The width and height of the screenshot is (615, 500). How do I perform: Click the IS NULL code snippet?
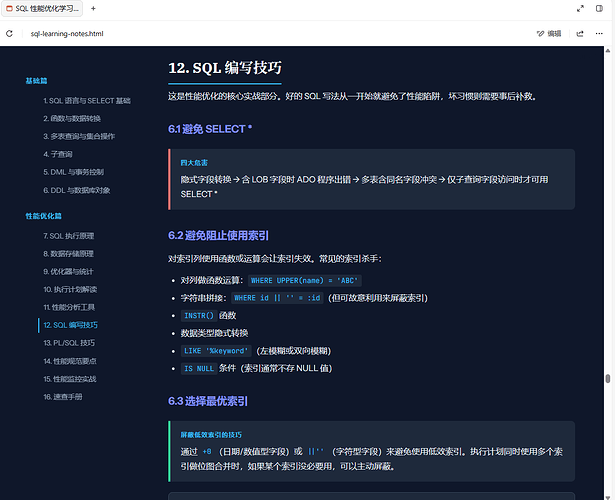click(199, 369)
